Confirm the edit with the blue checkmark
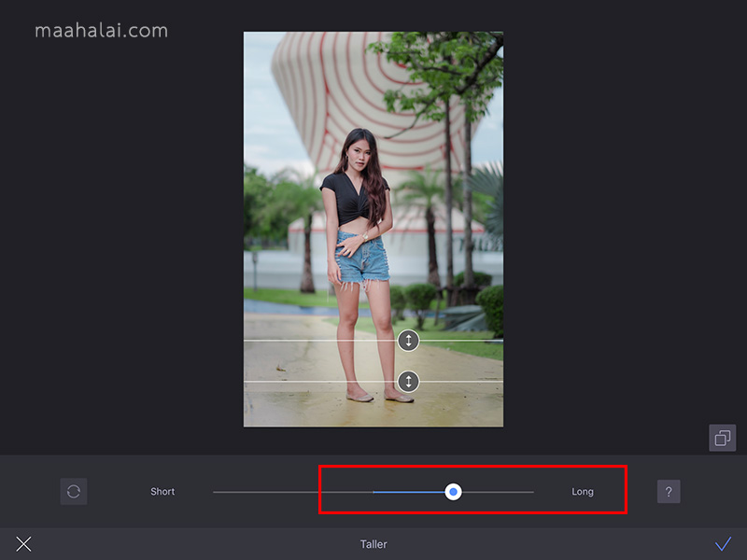This screenshot has height=560, width=747. (723, 543)
